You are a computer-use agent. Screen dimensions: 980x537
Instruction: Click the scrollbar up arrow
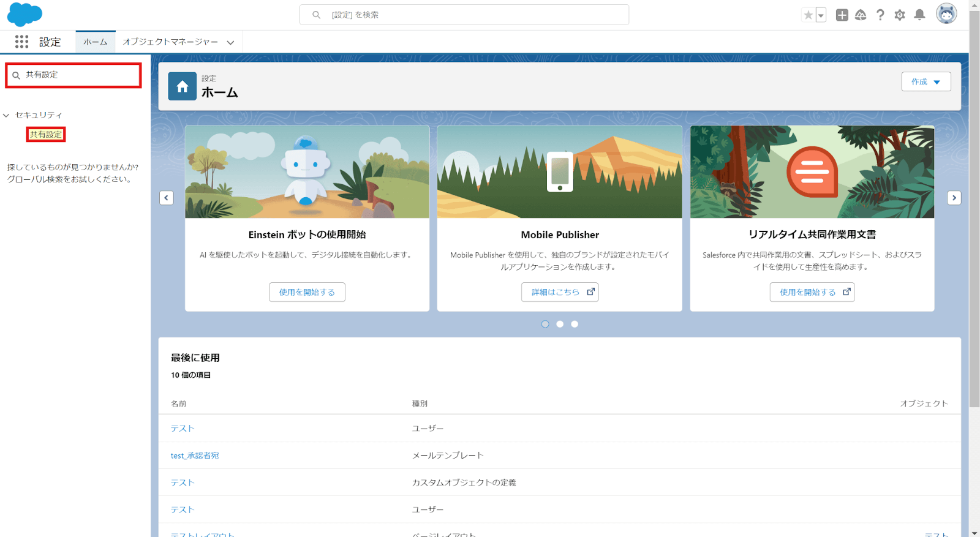pos(974,4)
